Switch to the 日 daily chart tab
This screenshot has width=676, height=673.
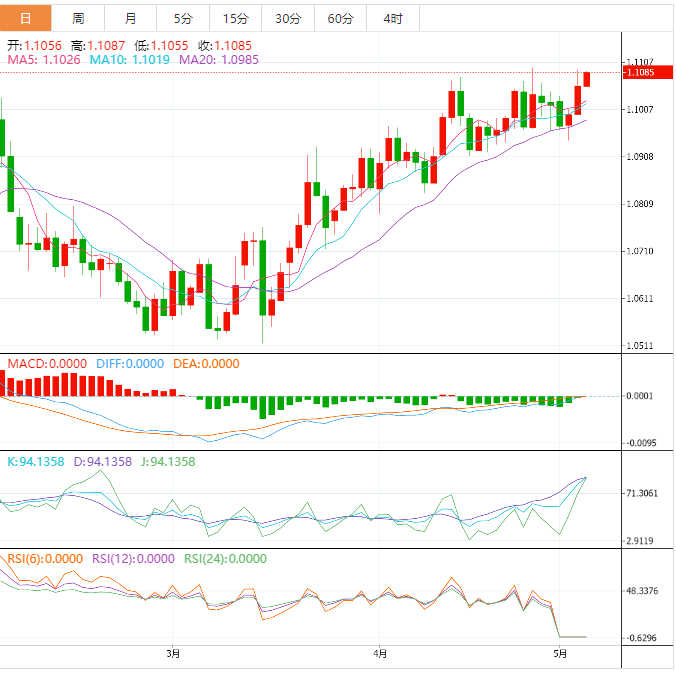(26, 18)
